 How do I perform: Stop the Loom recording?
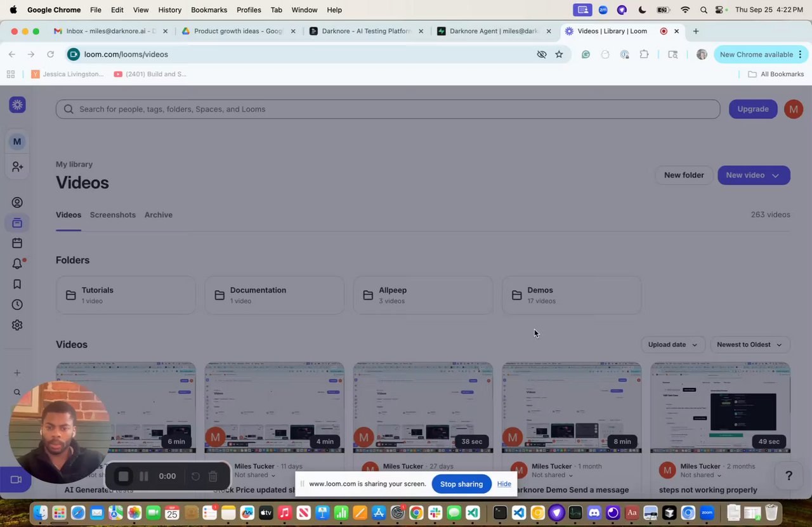point(123,476)
